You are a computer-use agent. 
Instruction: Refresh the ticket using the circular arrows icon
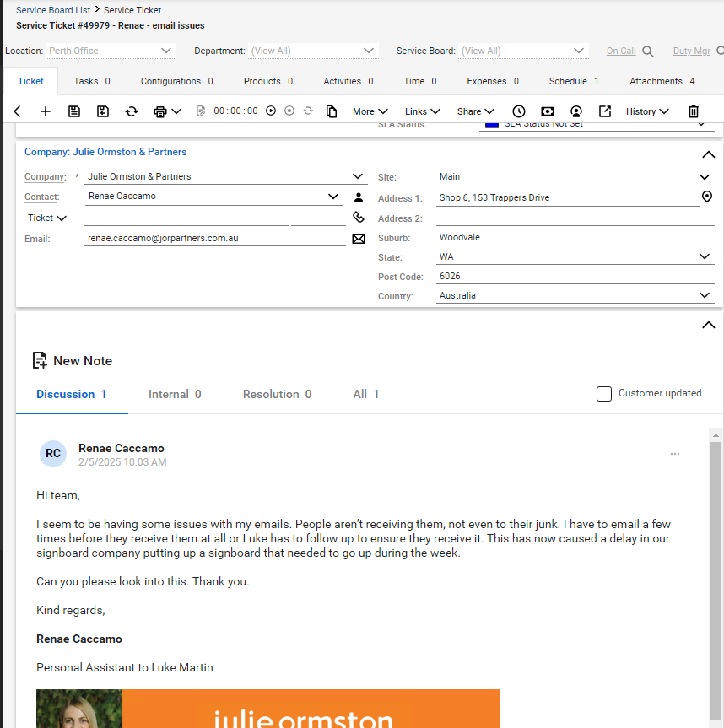pyautogui.click(x=132, y=111)
